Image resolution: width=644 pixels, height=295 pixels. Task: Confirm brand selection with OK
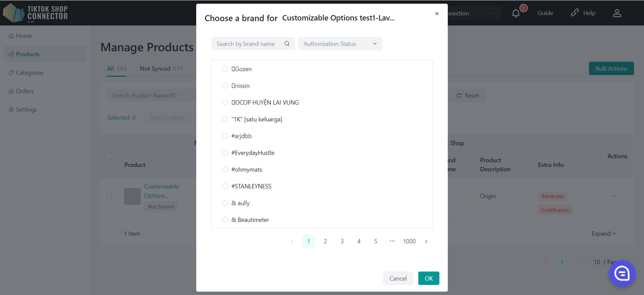(x=429, y=278)
